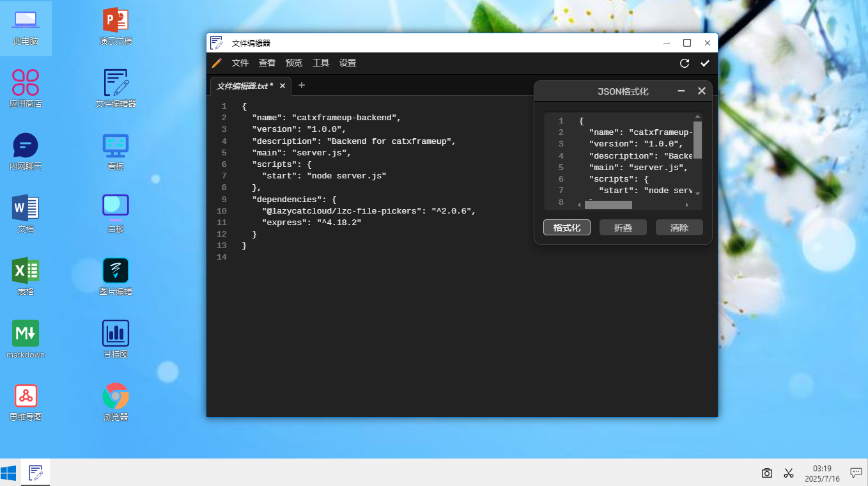This screenshot has height=486, width=868.
Task: Add a new tab with plus icon
Action: (x=302, y=85)
